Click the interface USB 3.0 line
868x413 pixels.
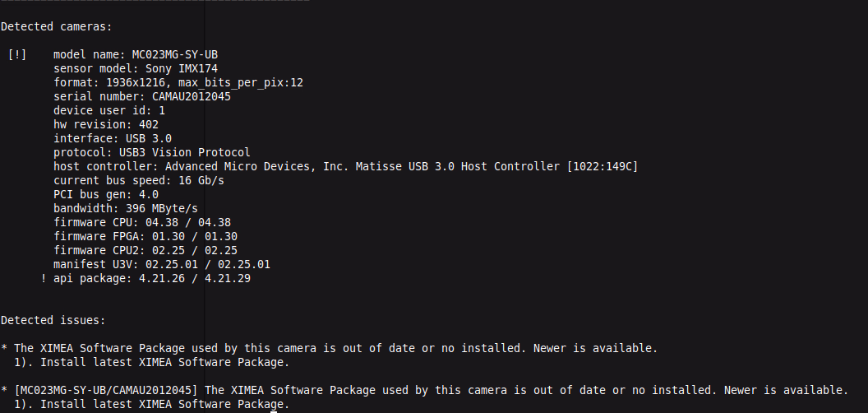113,138
